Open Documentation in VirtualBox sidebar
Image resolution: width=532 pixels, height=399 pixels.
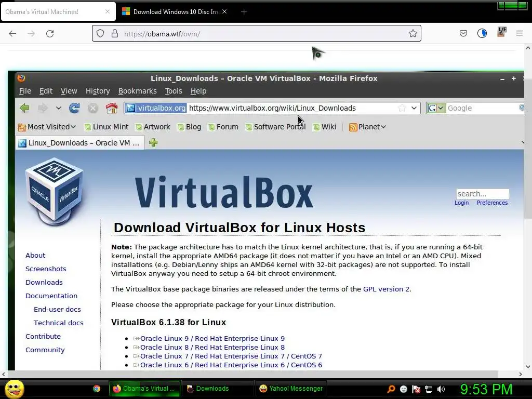(x=51, y=296)
